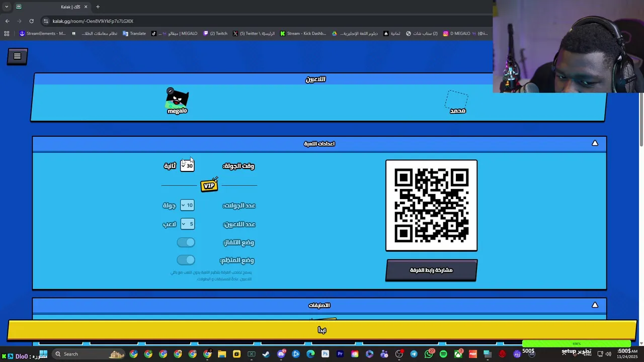Click the yellow start button (ابدا)
Screen dimensions: 644x362
(x=322, y=330)
